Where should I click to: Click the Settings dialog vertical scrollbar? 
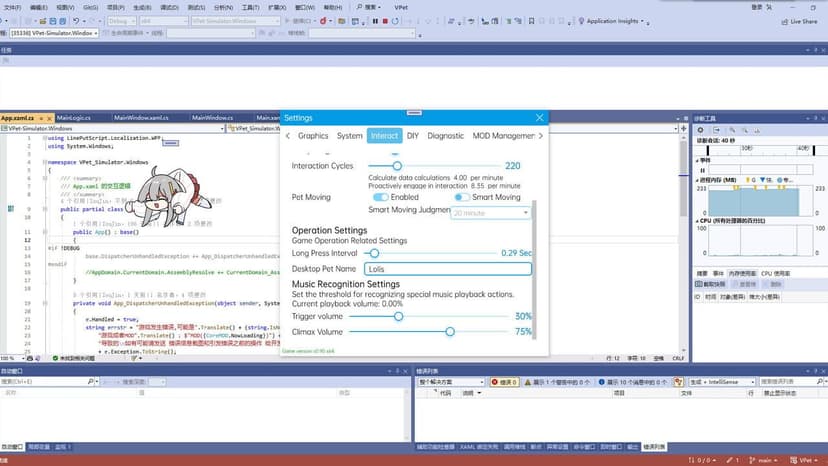(x=534, y=269)
